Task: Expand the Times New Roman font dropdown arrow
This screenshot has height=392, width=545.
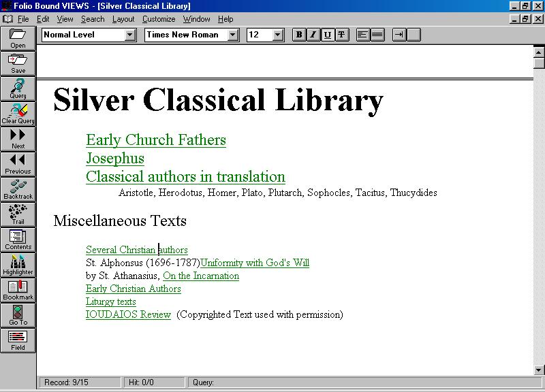Action: [233, 35]
